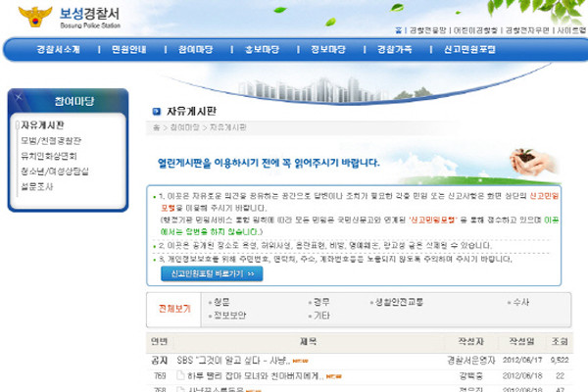Open the 사이트맵 top link
Screen dimensions: 588x392
[x=572, y=30]
